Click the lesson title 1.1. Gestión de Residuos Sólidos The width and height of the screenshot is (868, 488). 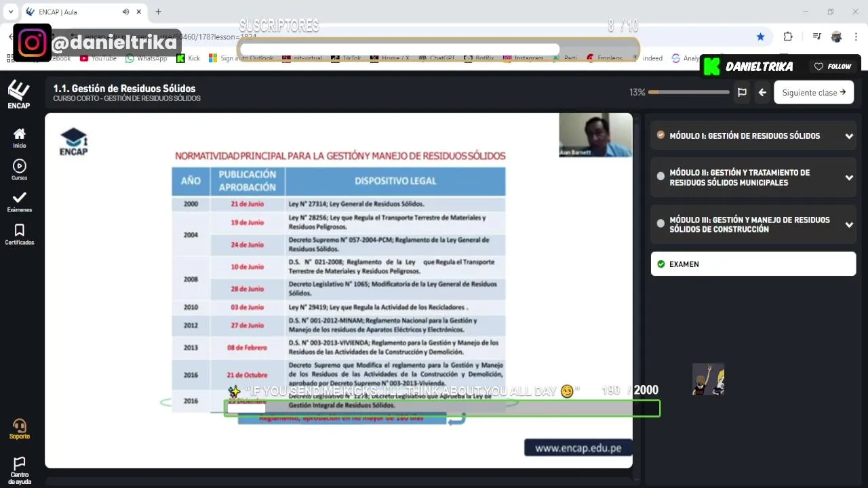(x=124, y=88)
